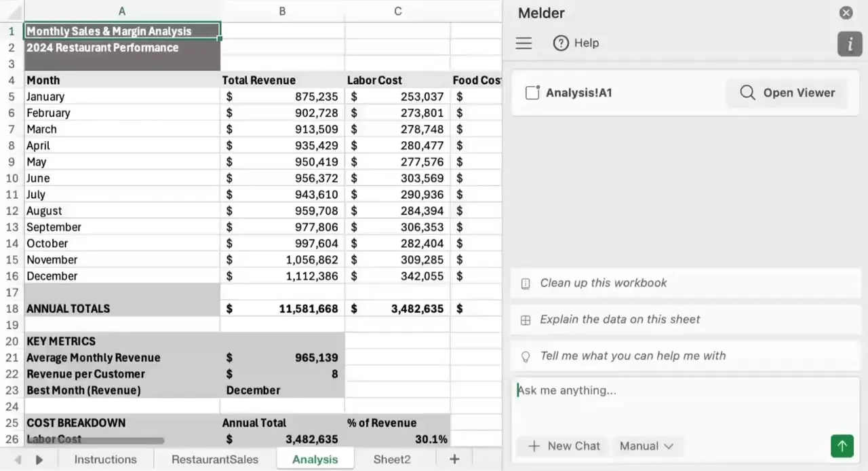Select the 'January' cell
This screenshot has height=471, width=868.
122,96
